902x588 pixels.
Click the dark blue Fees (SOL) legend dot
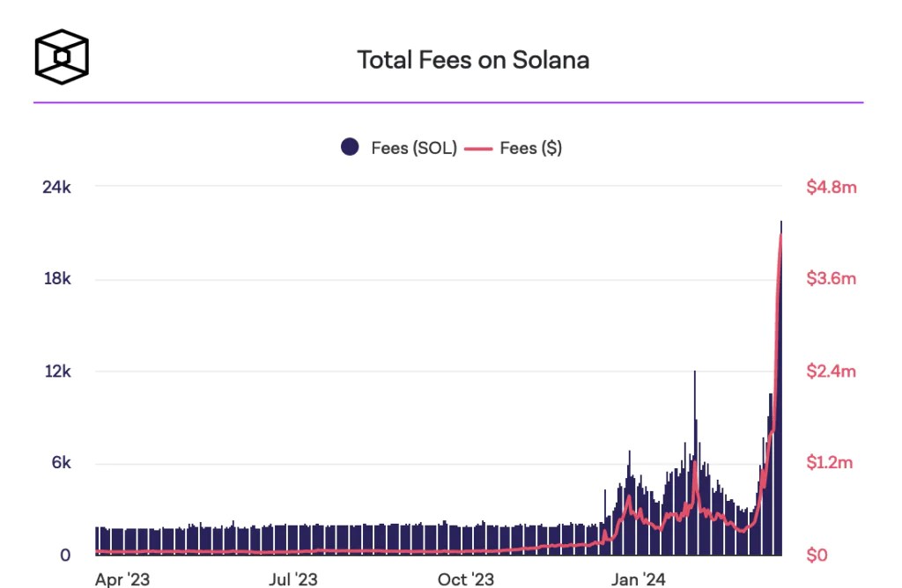click(x=350, y=147)
